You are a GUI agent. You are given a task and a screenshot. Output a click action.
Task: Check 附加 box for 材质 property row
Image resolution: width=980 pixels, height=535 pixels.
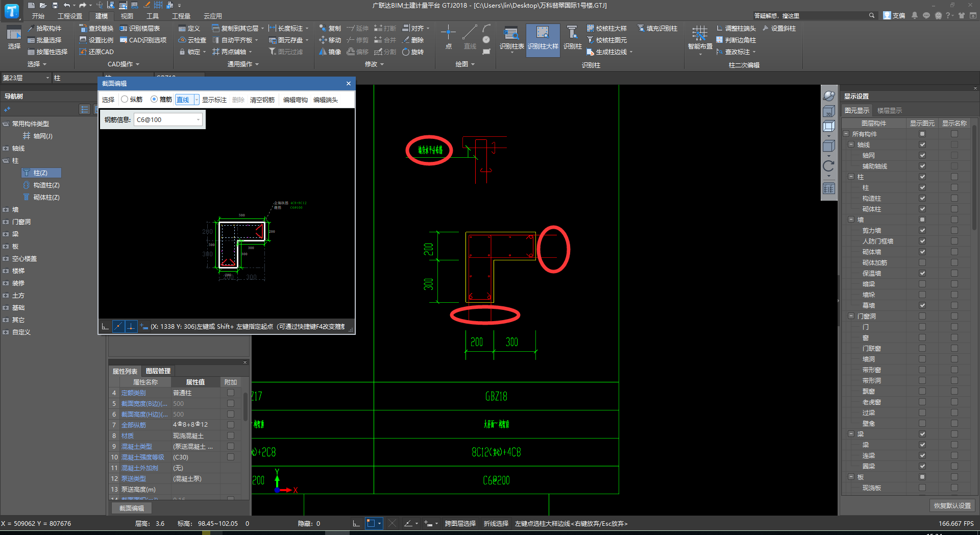pos(231,435)
